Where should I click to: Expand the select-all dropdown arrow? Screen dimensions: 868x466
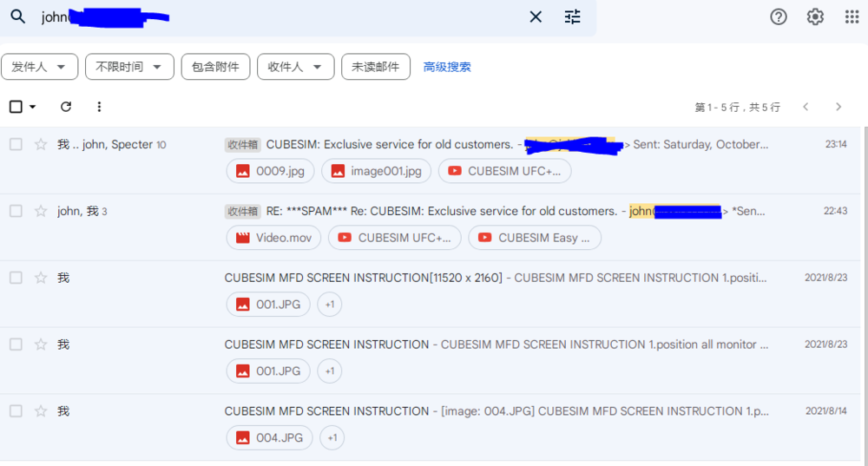coord(33,106)
